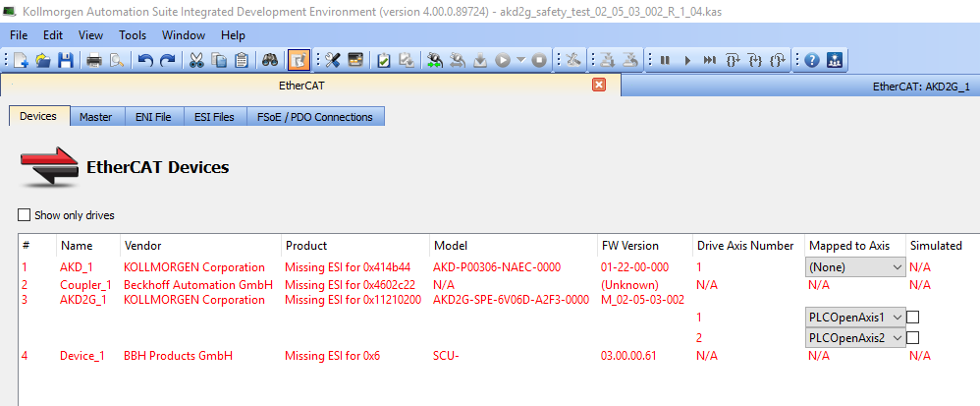Click BBH Products GmbH vendor cell
Screen dimensions: 980x406
(178, 356)
